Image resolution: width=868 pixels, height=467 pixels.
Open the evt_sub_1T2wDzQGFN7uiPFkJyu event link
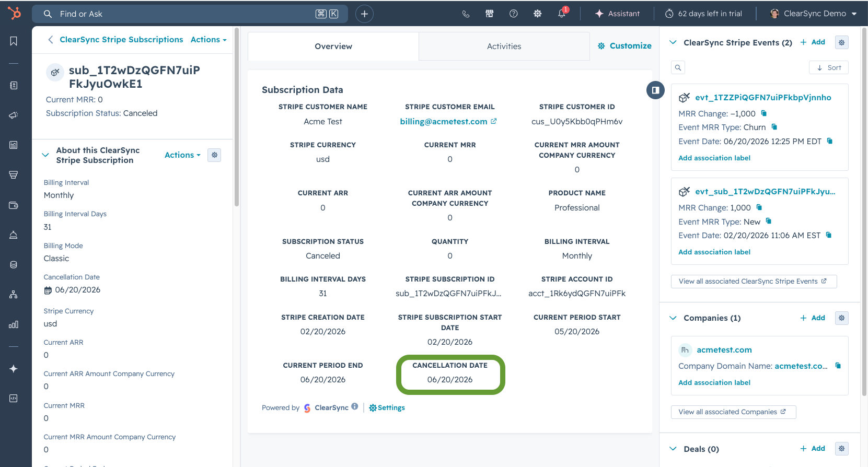point(765,192)
